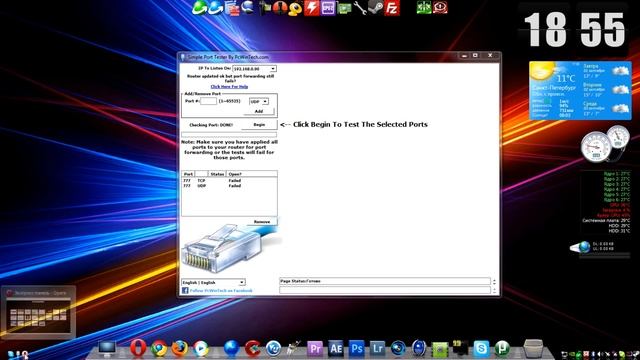This screenshot has height=360, width=640.
Task: Click the blue globe icon in bottom dock
Action: tap(231, 349)
